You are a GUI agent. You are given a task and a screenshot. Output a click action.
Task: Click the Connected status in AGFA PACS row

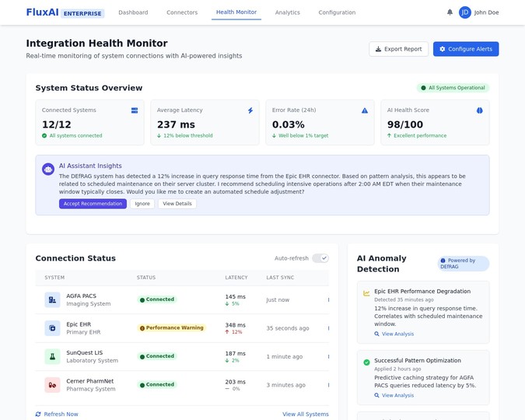tap(157, 299)
